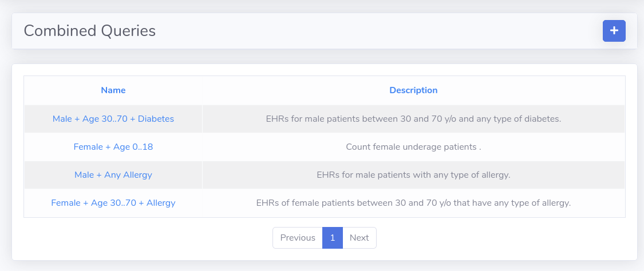Open the Male + Any Allergy query
This screenshot has height=271, width=644.
[x=113, y=175]
